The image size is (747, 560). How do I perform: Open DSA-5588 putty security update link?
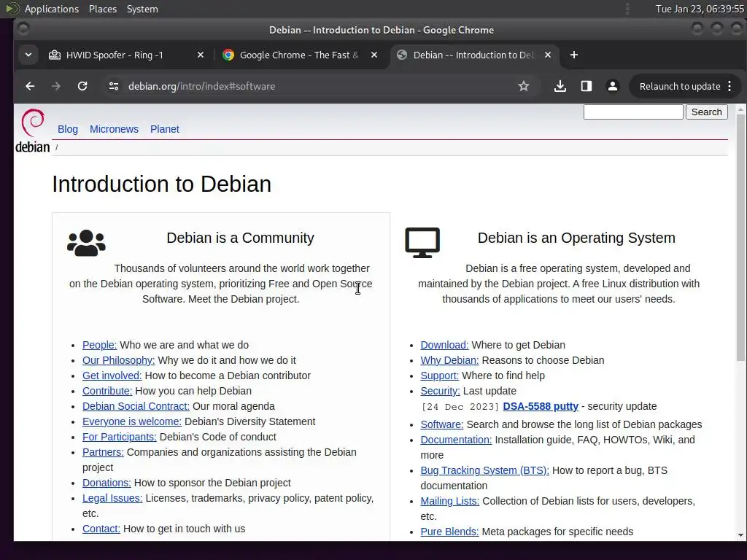pyautogui.click(x=541, y=406)
